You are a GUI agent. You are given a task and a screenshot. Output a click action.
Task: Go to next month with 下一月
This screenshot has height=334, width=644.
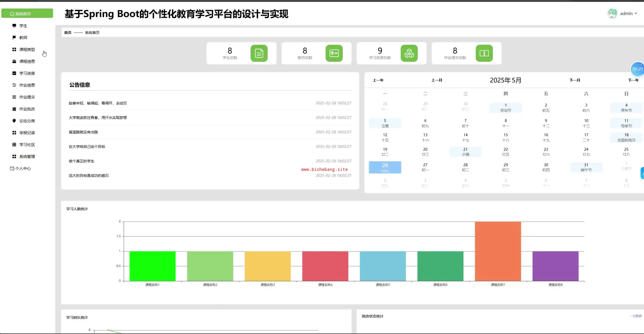[x=575, y=80]
